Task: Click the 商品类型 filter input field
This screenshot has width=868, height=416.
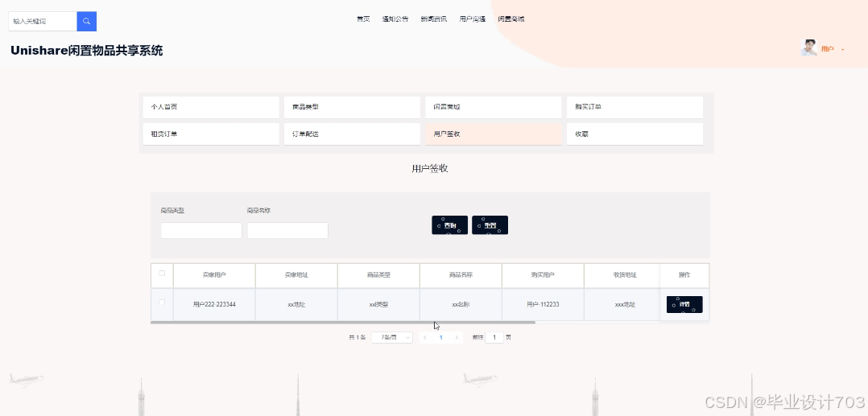Action: coord(201,230)
